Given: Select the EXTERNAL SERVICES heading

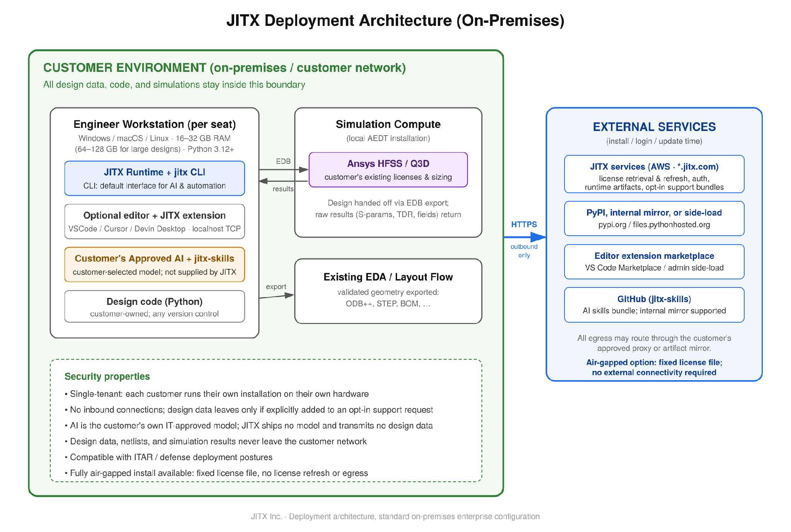Looking at the screenshot, I should 654,127.
